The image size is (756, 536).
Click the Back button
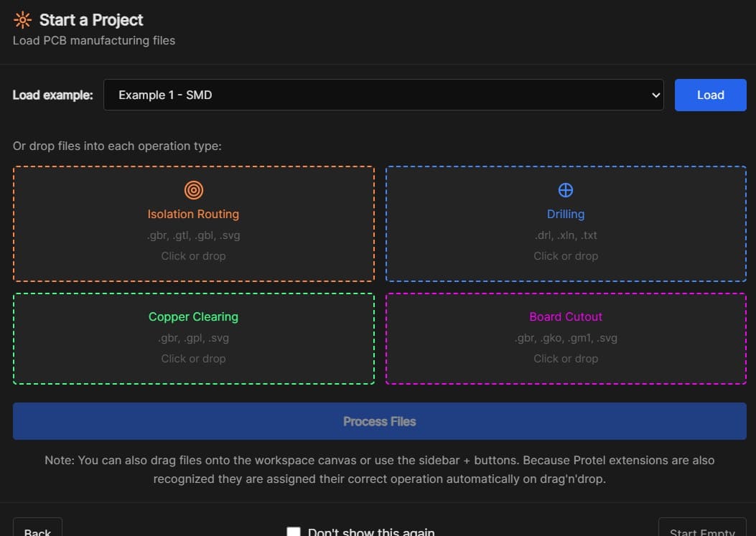37,531
